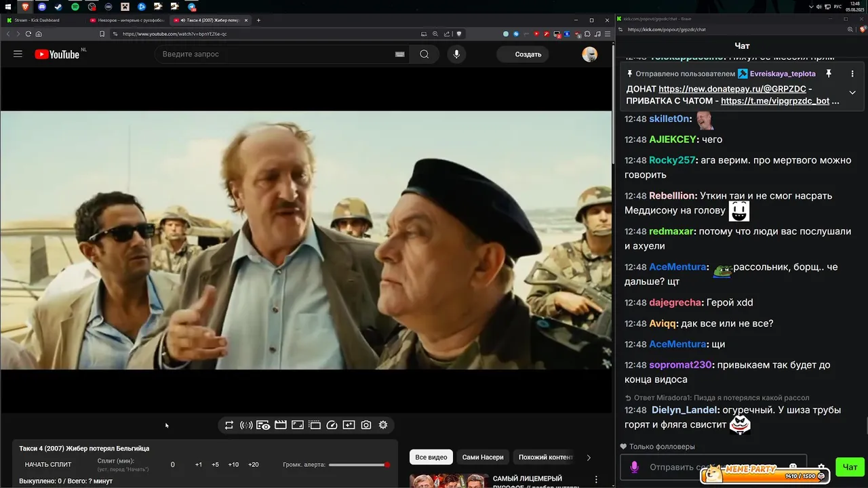The width and height of the screenshot is (868, 488).
Task: Go to the YouTube home logo
Action: (57, 54)
